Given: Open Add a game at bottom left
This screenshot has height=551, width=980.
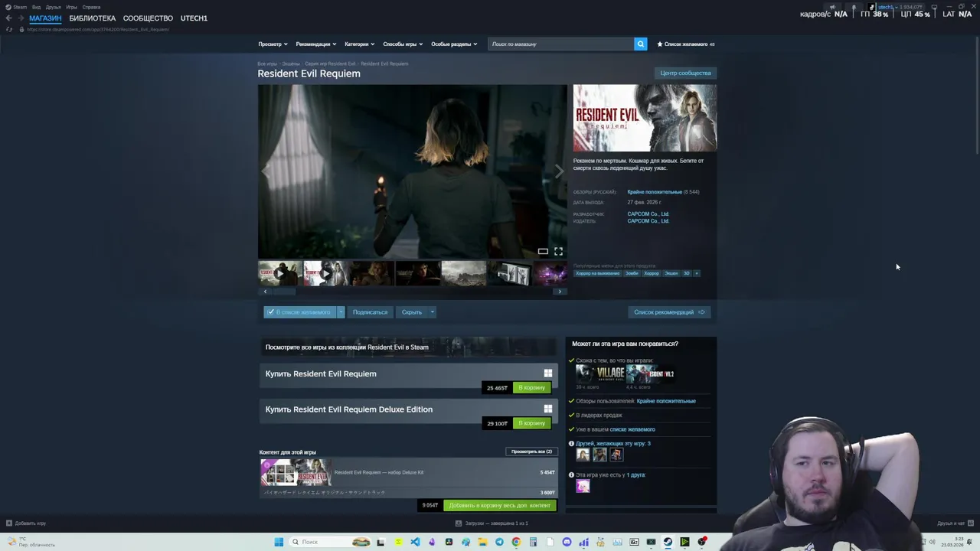Looking at the screenshot, I should pyautogui.click(x=26, y=523).
